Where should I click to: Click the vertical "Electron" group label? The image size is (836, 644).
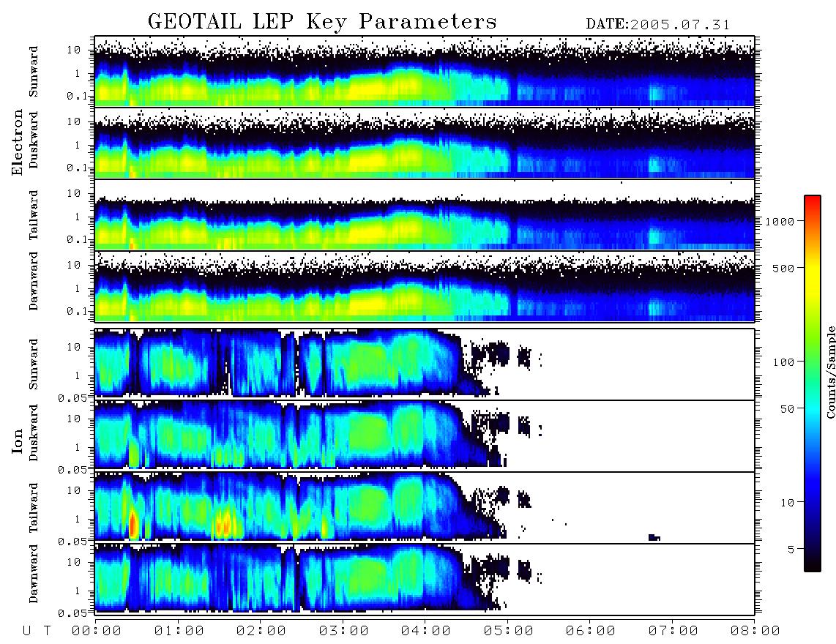tap(18, 143)
